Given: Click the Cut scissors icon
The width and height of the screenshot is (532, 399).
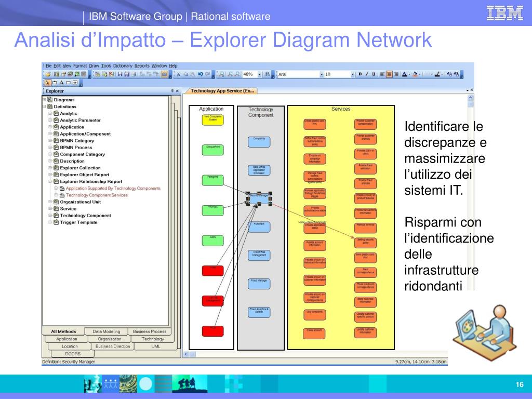Looking at the screenshot, I should point(179,74).
